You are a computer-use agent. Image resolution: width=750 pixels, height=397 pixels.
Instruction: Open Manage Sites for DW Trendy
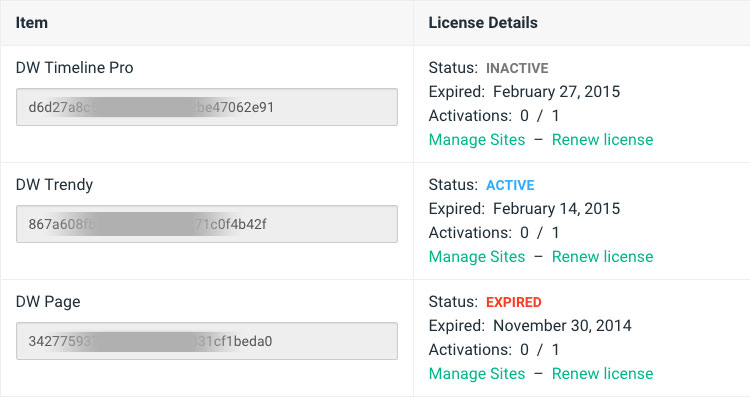[x=477, y=257]
